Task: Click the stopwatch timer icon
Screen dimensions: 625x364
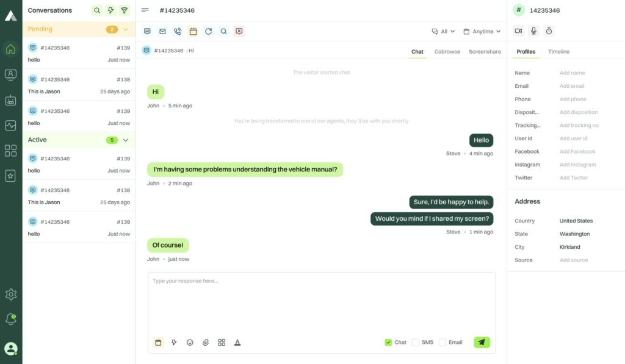Action: click(549, 31)
